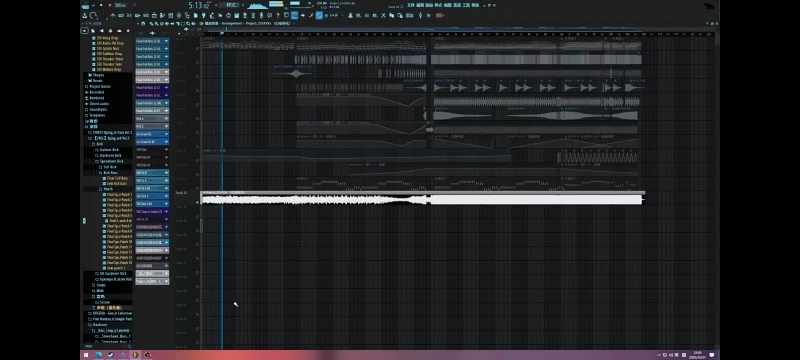This screenshot has height=360, width=800.
Task: Open the pattern selector dropdown in transport bar
Action: point(233,5)
